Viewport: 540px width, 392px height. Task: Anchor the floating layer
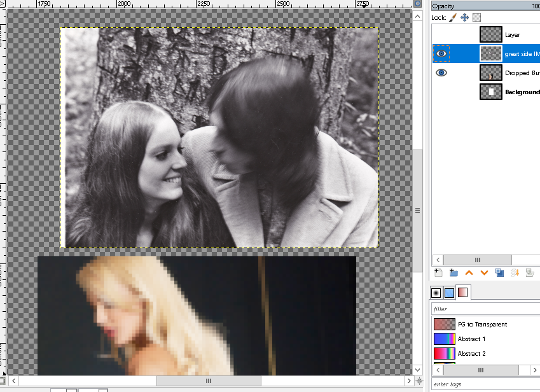pyautogui.click(x=515, y=273)
